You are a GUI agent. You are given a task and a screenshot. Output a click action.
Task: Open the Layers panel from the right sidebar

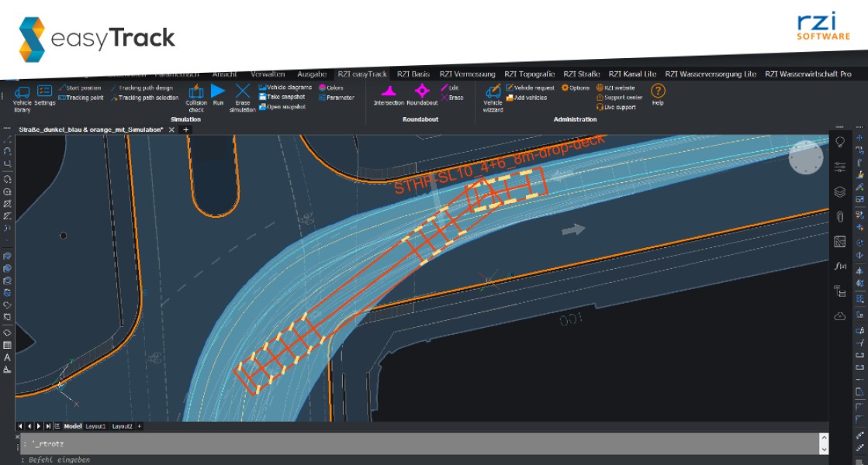(839, 192)
